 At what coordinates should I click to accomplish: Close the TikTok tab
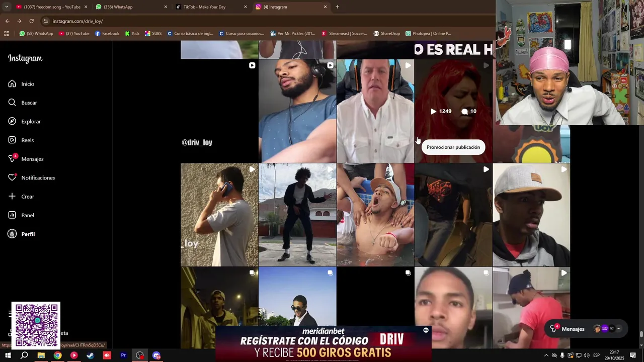[x=246, y=7]
